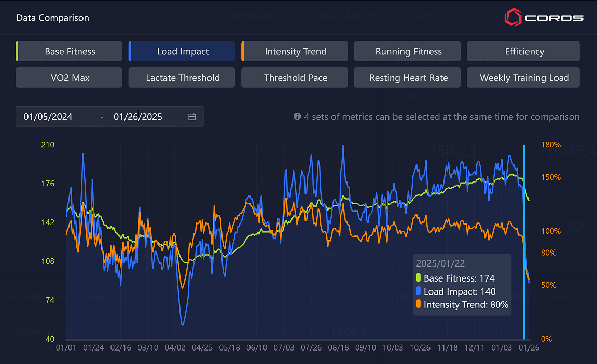Select the Weekly Training Load metric

click(523, 78)
